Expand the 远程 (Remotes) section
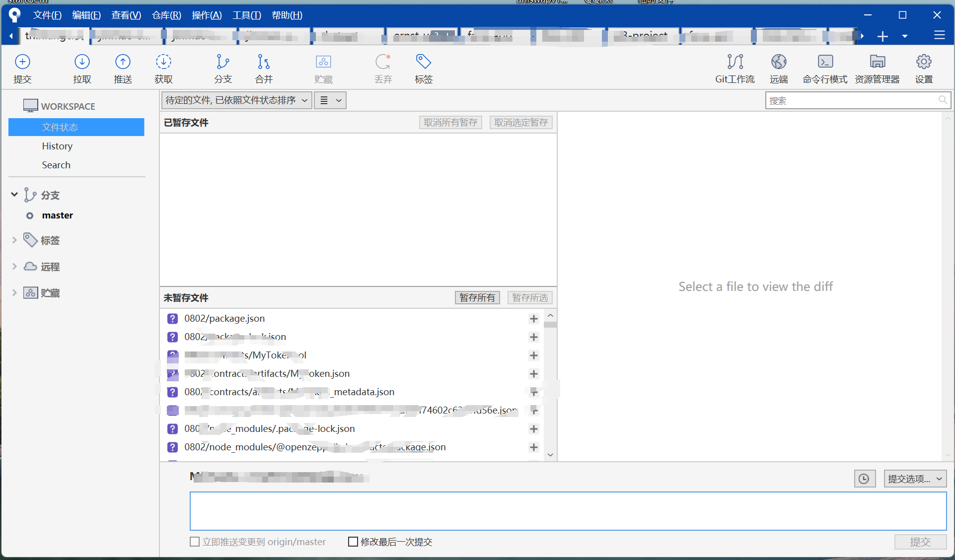955x560 pixels. (14, 267)
